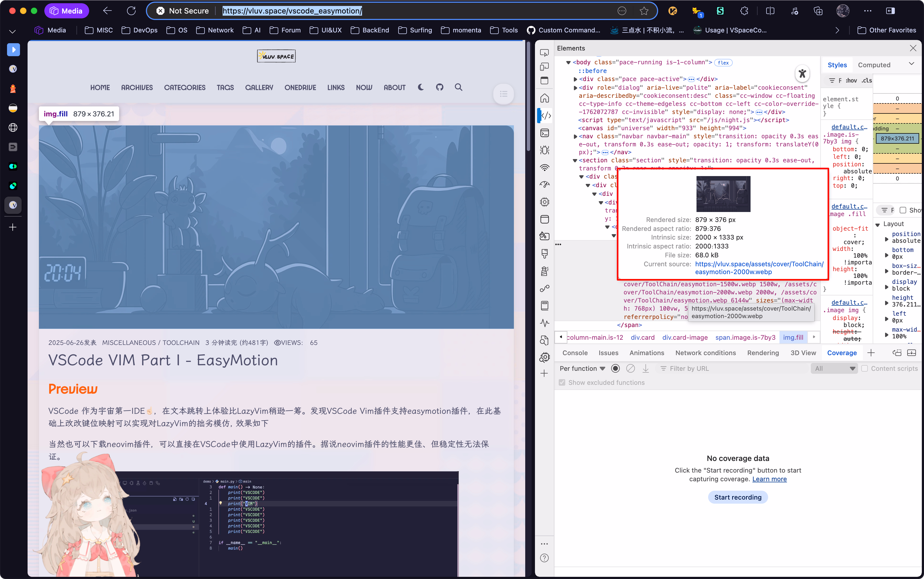Collapse the body element node
This screenshot has width=924, height=579.
[x=568, y=62]
